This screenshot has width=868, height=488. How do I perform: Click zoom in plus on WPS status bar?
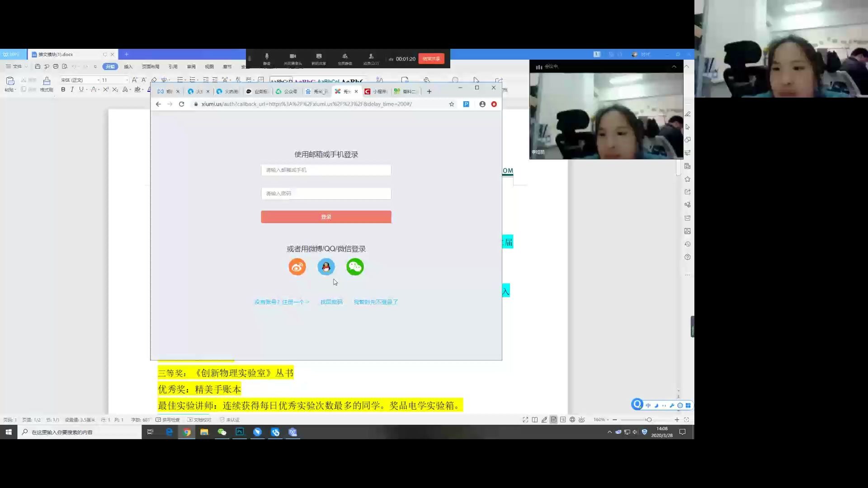677,420
